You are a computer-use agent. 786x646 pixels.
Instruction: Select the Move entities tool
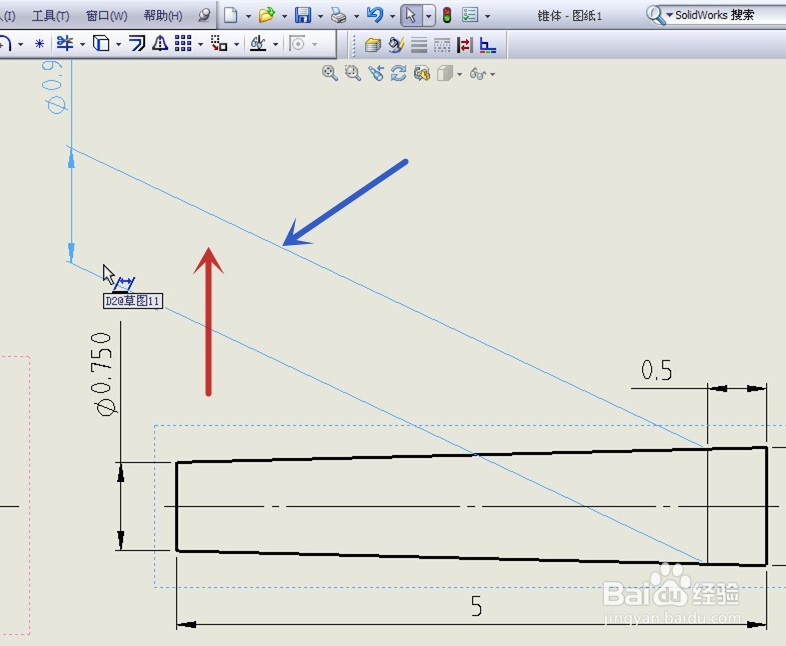click(219, 44)
